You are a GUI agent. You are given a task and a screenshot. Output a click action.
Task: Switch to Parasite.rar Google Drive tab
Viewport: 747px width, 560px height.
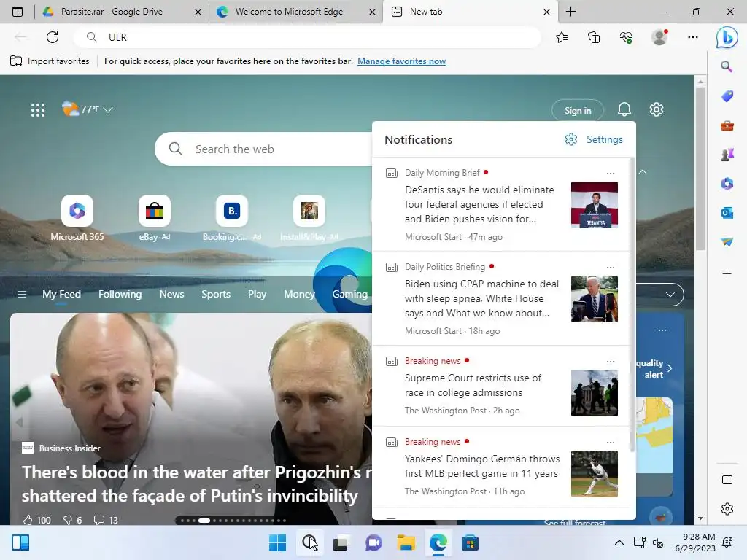pos(122,12)
